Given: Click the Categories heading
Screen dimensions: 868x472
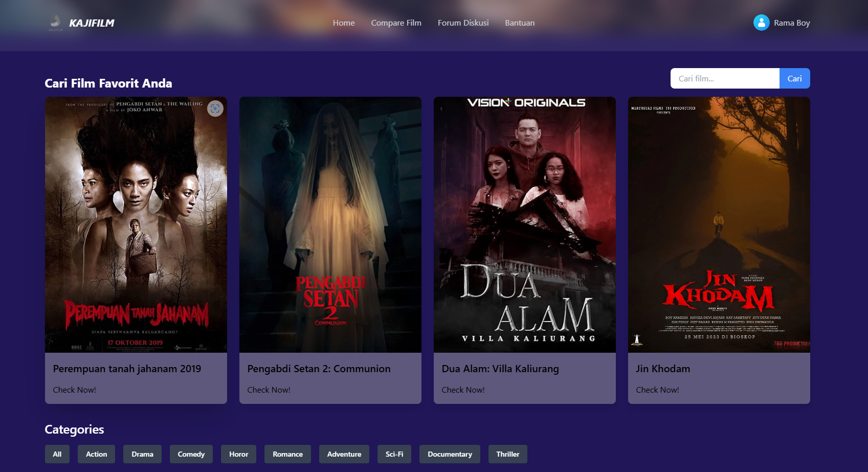Looking at the screenshot, I should [x=74, y=430].
